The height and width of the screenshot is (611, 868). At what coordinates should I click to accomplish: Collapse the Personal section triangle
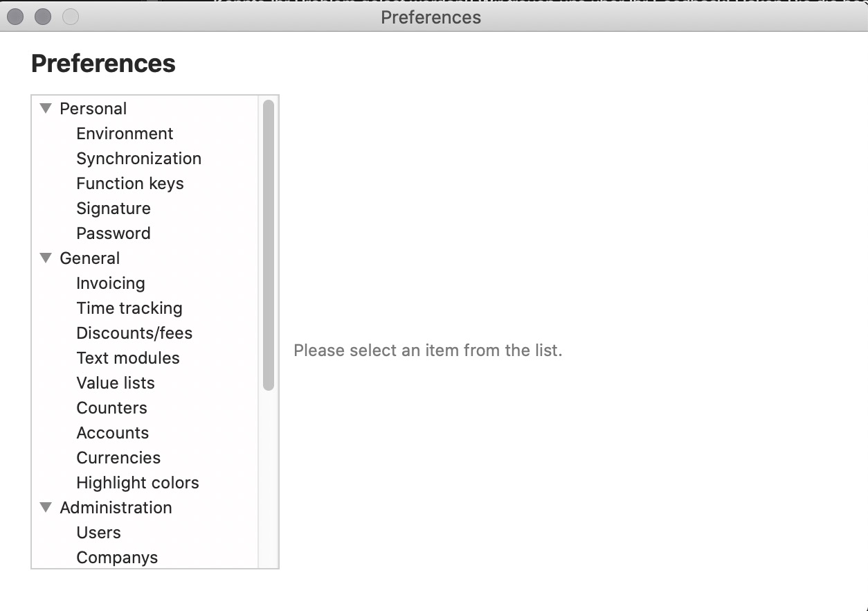pos(46,109)
